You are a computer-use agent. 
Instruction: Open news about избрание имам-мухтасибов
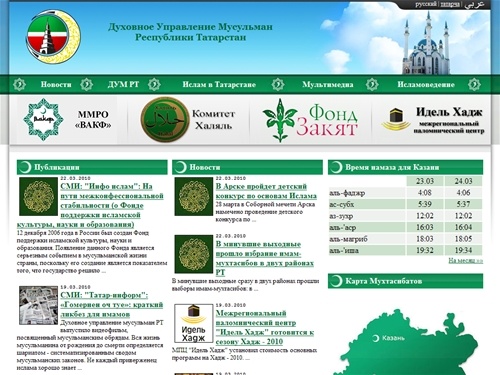coord(265,258)
